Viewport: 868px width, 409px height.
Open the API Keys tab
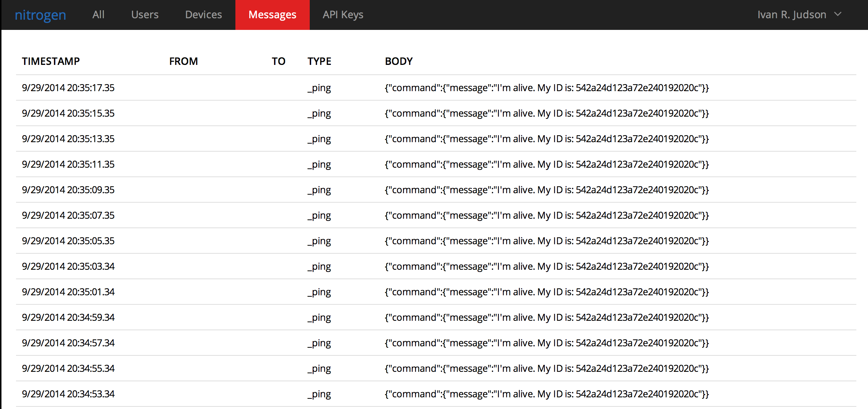click(343, 15)
